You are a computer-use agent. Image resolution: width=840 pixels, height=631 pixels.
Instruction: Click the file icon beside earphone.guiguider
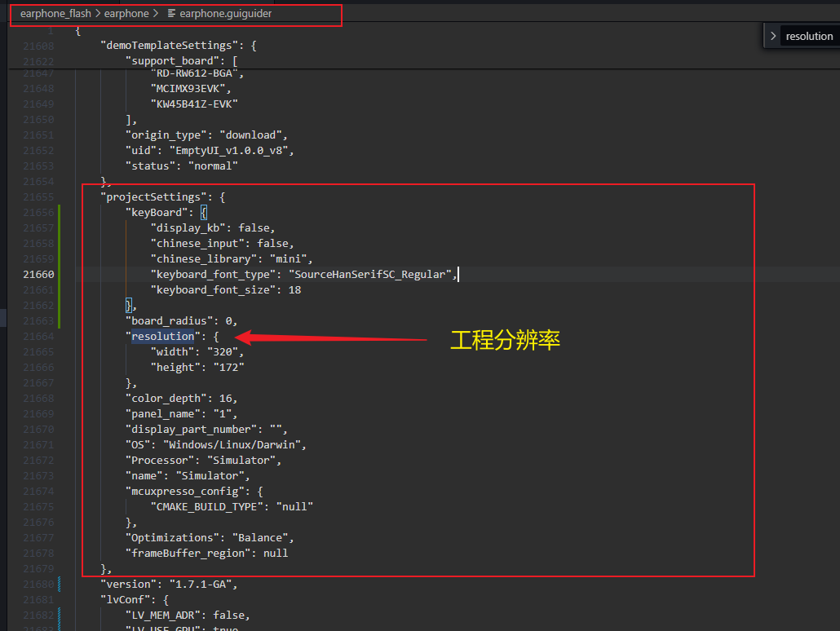(x=171, y=13)
